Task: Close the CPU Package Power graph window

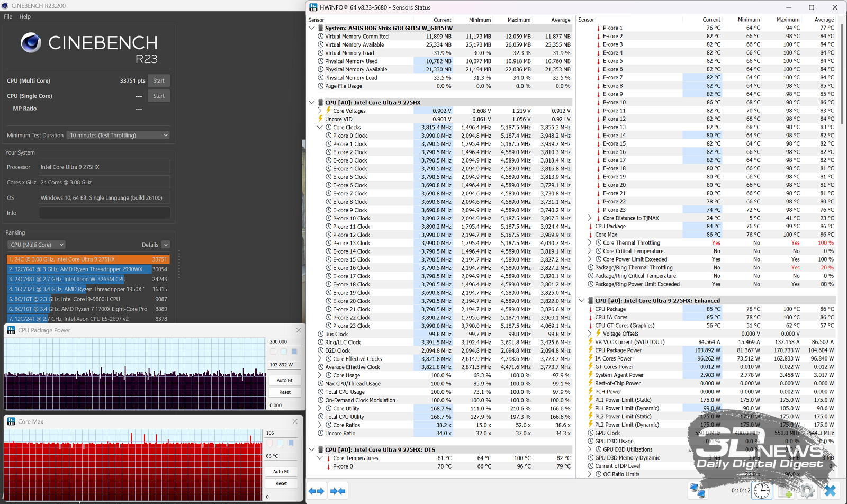Action: click(x=298, y=330)
